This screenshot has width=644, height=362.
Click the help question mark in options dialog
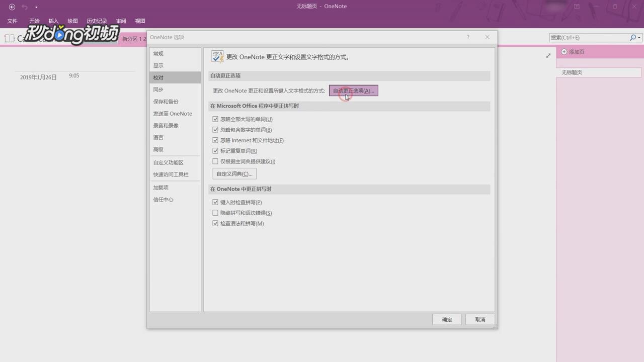point(468,37)
